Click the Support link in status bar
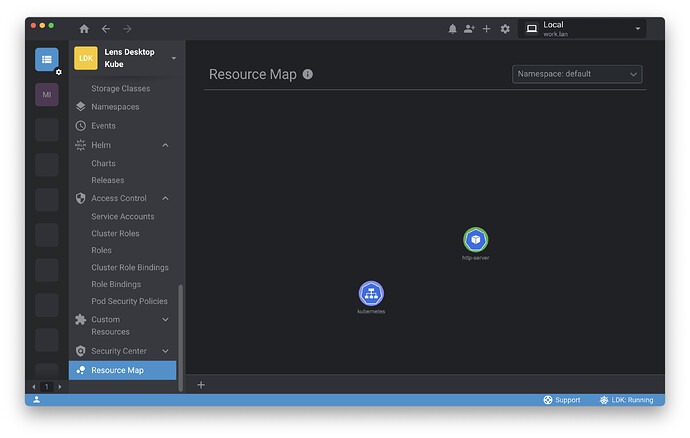The height and width of the screenshot is (438, 690). (x=561, y=400)
